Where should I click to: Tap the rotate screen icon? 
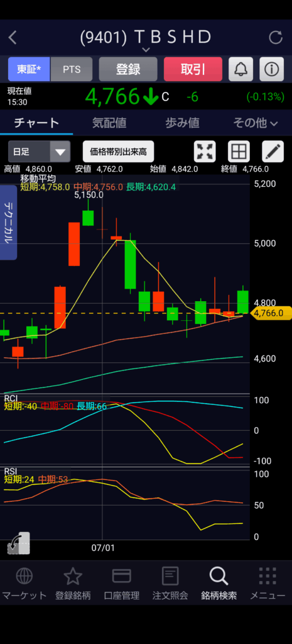coord(18,543)
